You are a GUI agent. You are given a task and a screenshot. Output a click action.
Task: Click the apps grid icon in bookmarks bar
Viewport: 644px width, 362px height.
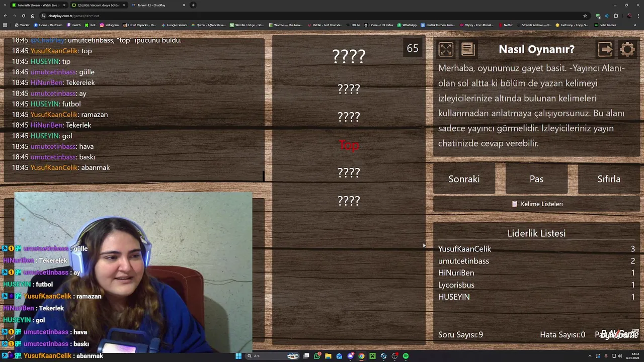[x=5, y=25]
